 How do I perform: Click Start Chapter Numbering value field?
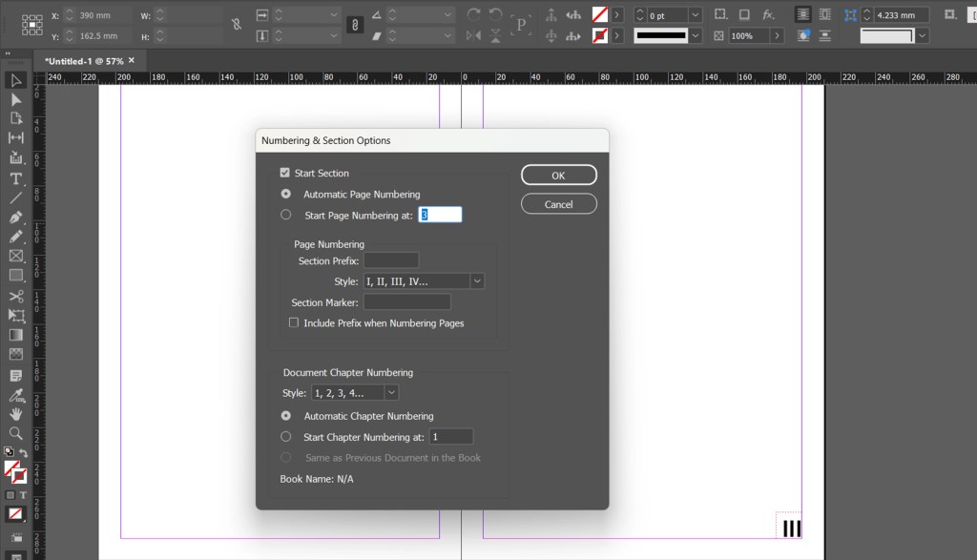tap(451, 437)
